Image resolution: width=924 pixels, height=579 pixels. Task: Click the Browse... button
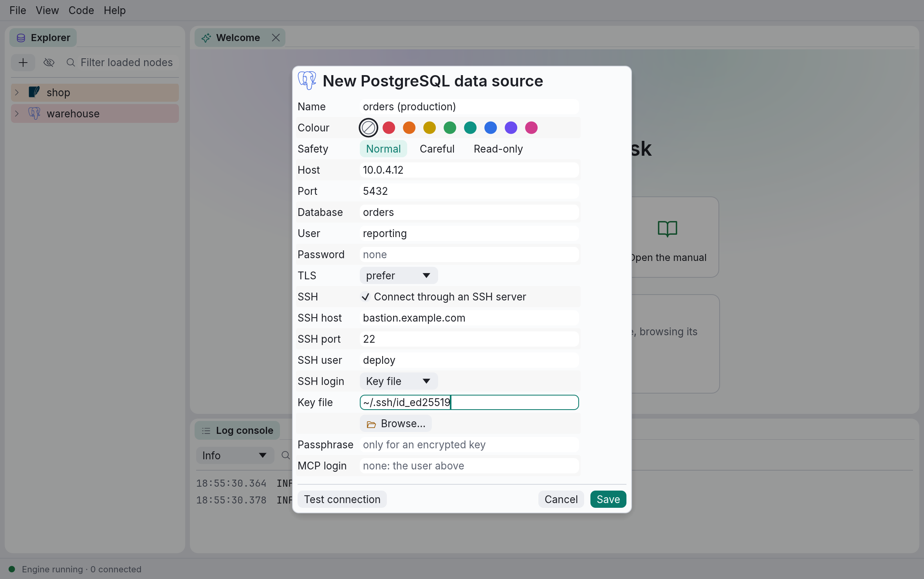click(396, 424)
